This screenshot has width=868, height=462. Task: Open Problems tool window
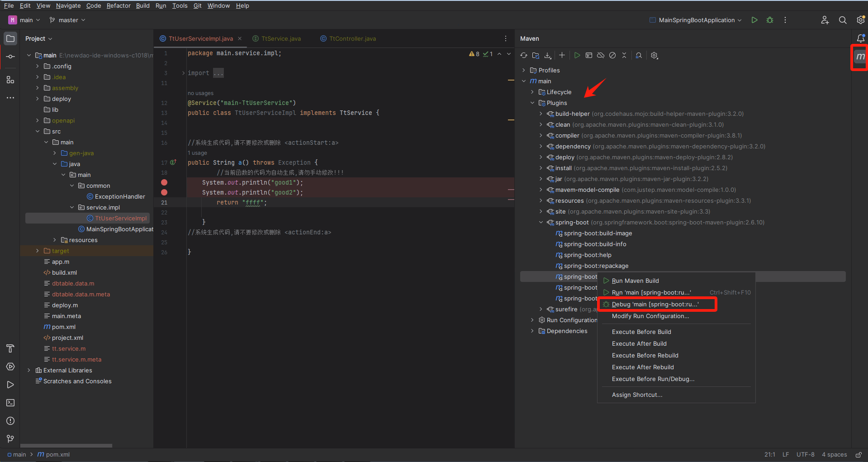click(x=10, y=421)
